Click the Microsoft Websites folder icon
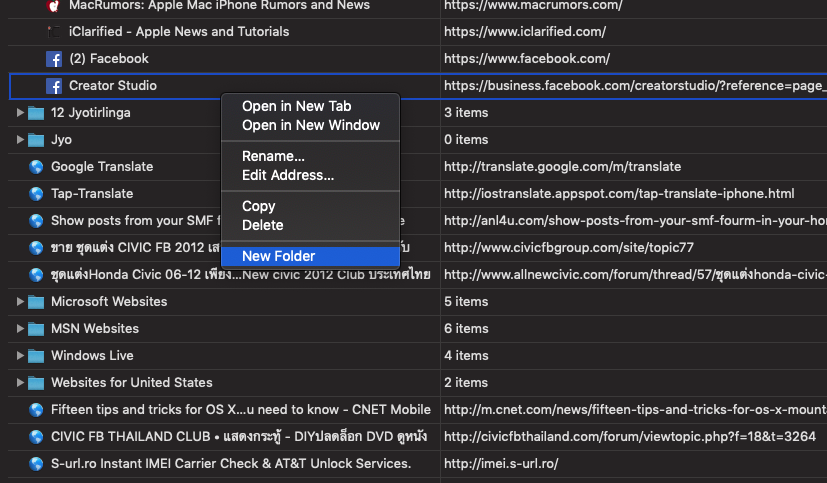Image resolution: width=827 pixels, height=483 pixels. pos(36,302)
